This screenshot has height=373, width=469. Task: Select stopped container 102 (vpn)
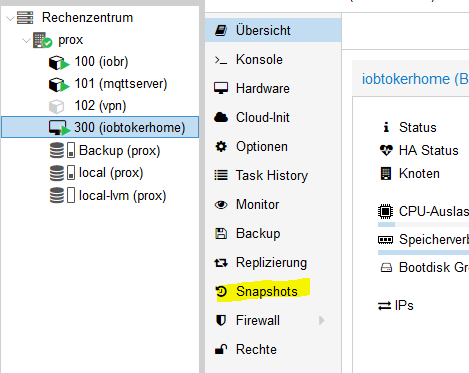[x=100, y=106]
